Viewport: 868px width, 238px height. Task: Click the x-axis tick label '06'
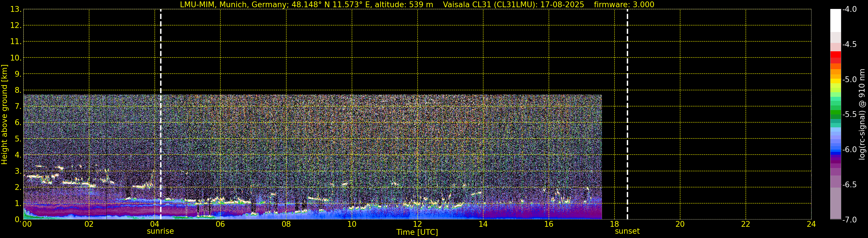pyautogui.click(x=220, y=224)
